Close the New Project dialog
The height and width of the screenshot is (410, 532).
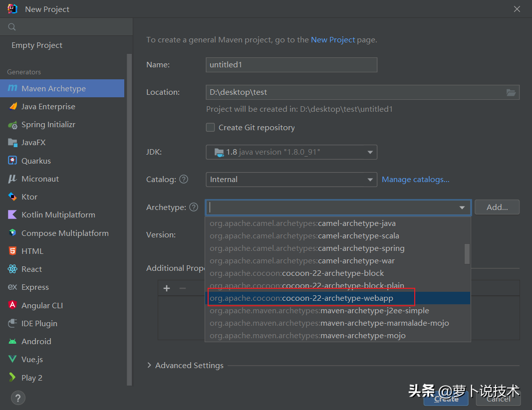517,9
